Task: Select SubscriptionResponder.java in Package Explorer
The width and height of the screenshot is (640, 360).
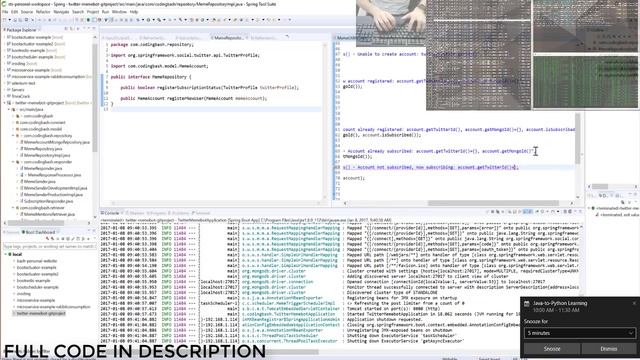Action: tap(48, 201)
